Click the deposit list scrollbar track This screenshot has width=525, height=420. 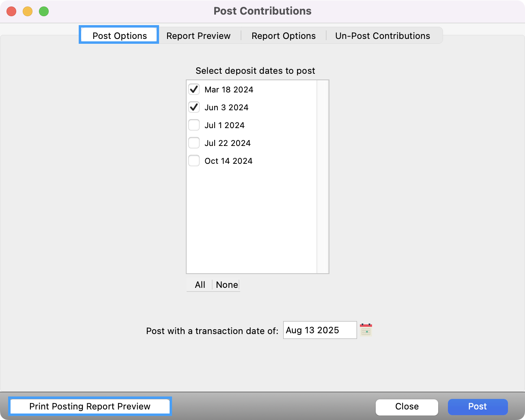323,176
